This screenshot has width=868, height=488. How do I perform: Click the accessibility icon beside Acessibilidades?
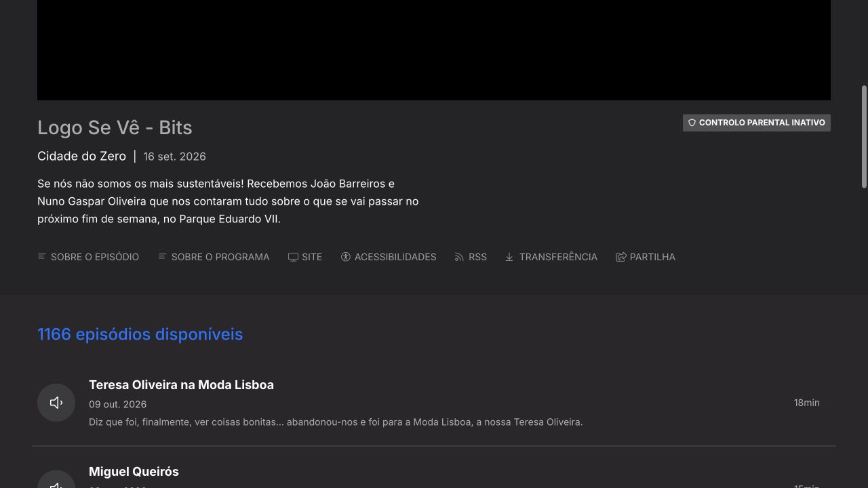click(x=346, y=257)
